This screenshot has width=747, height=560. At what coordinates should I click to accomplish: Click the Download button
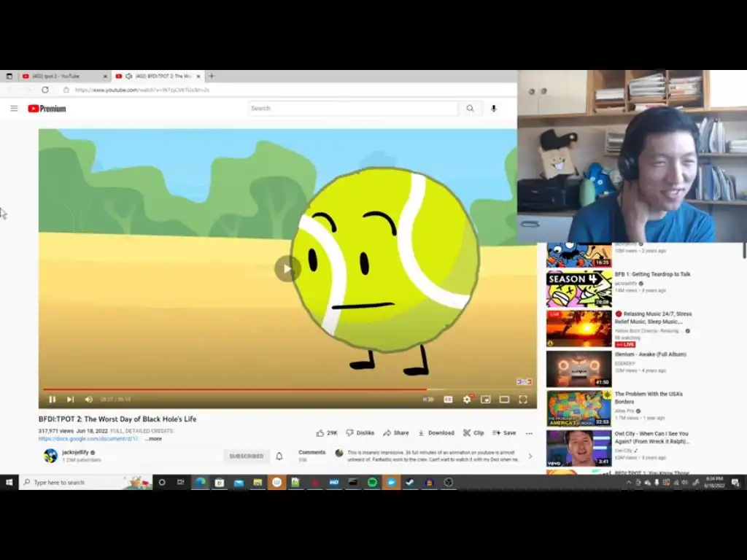coord(436,433)
